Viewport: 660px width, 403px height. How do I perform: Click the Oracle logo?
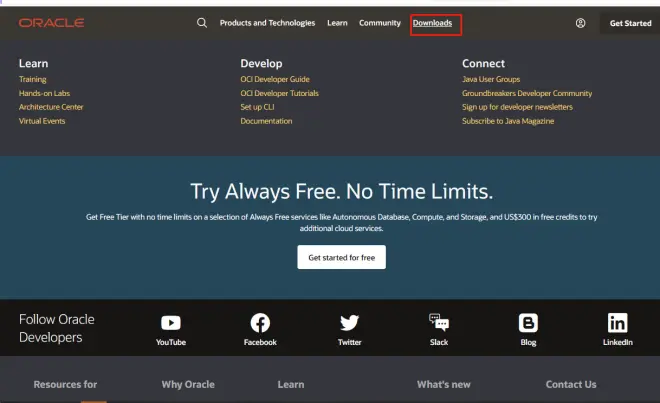coord(51,23)
